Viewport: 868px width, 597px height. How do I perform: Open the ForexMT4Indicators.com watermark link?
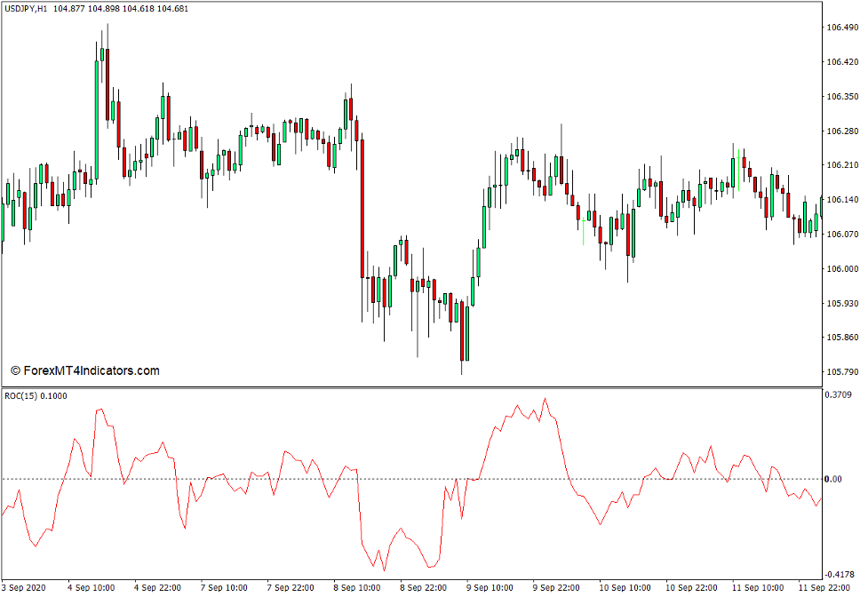(x=85, y=370)
